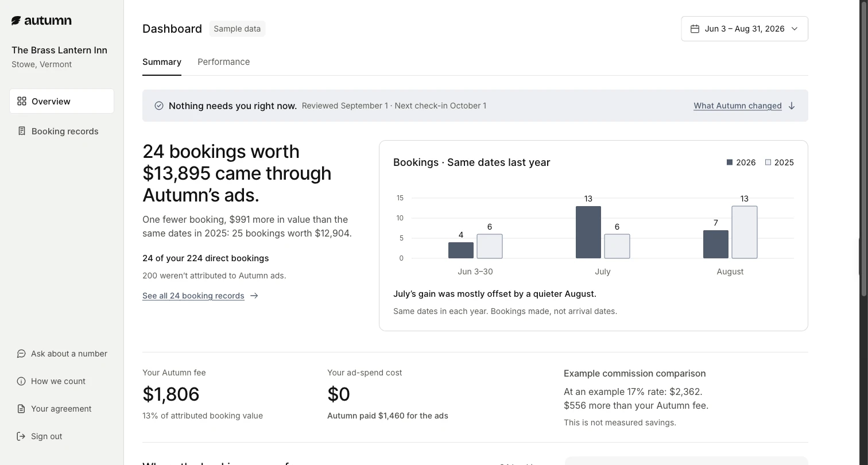Click the 2025 light legend swatch
Viewport: 868px width, 465px height.
click(x=768, y=162)
